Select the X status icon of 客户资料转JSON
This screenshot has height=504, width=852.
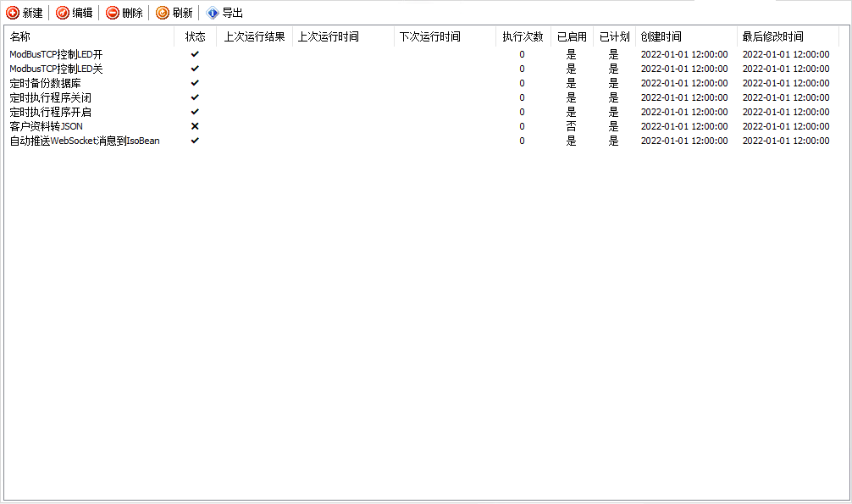point(195,126)
